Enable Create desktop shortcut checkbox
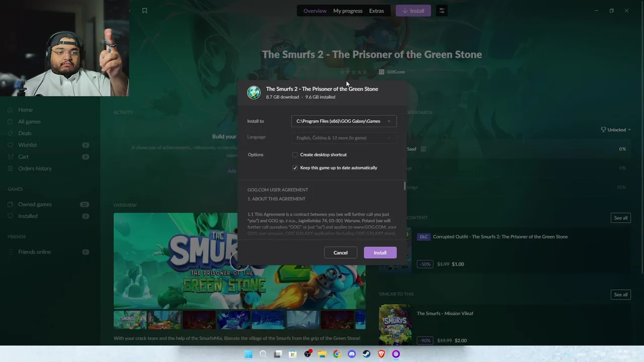 [295, 155]
